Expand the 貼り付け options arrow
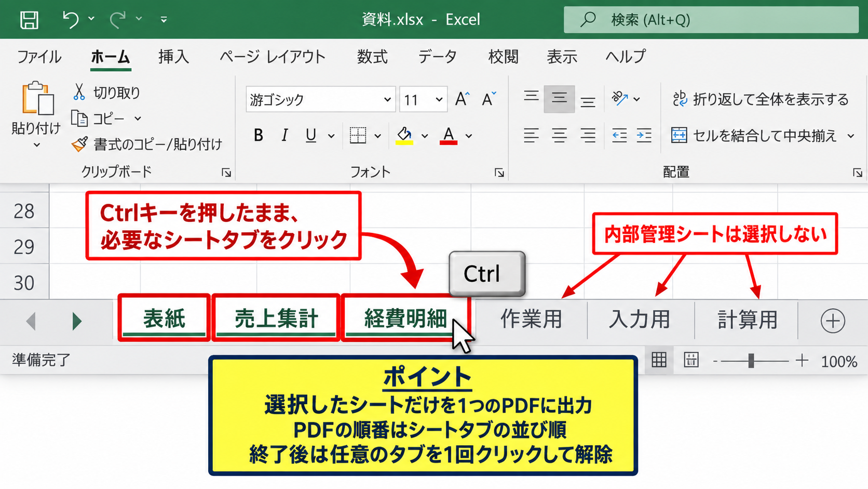This screenshot has height=489, width=868. (36, 145)
